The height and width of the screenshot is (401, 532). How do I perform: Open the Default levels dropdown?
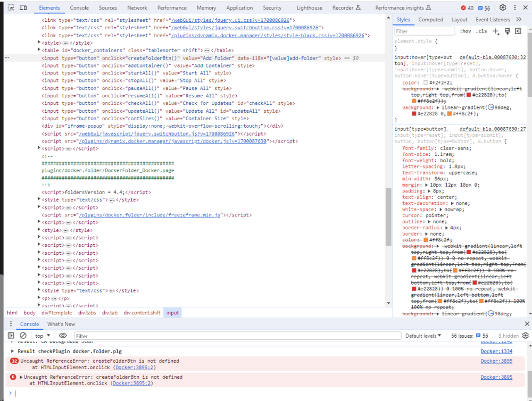[423, 336]
